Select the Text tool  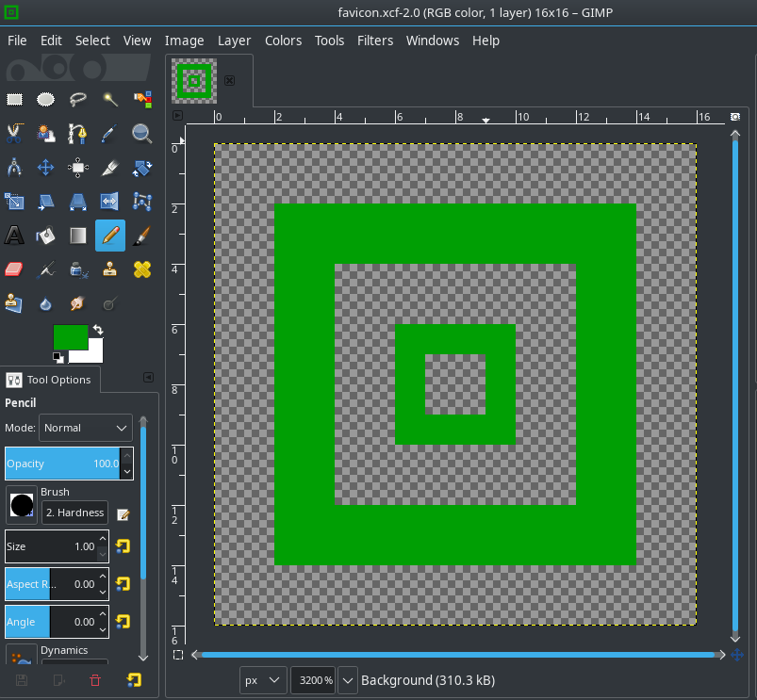pyautogui.click(x=15, y=235)
